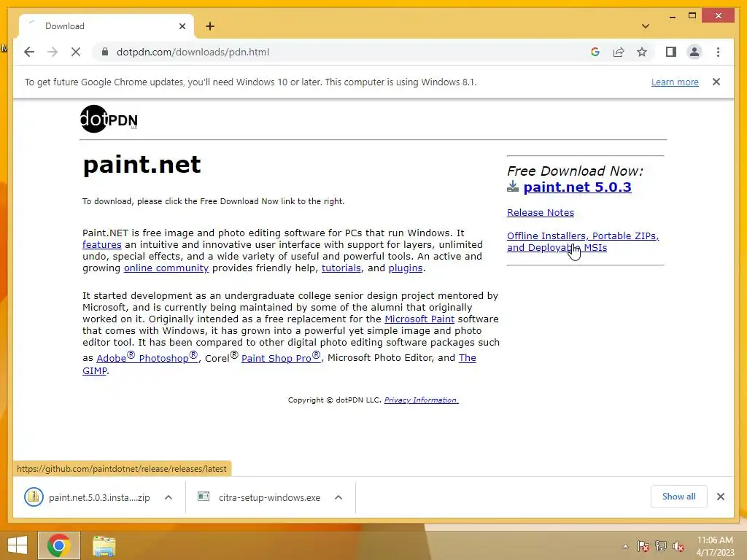
Task: Follow the Microsoft Paint link
Action: pos(419,319)
